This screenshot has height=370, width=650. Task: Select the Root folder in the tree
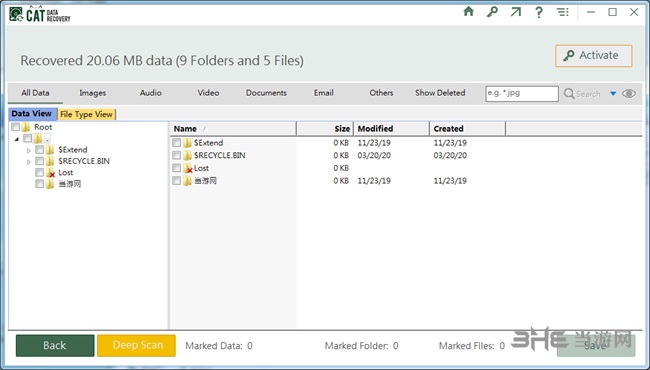tap(43, 127)
